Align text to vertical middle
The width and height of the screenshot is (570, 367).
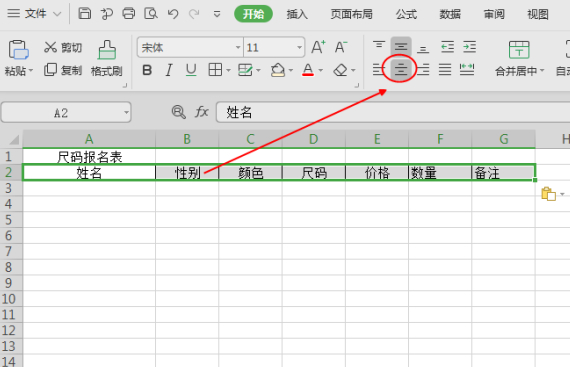[x=401, y=46]
